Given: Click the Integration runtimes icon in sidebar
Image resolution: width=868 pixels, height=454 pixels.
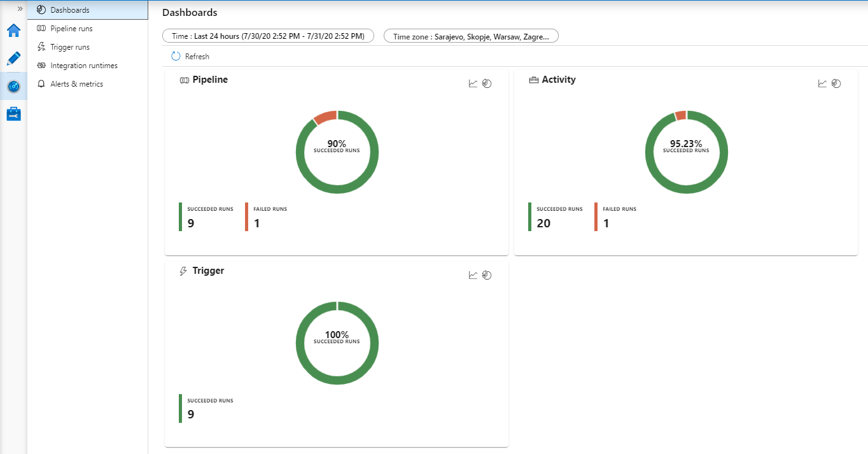Looking at the screenshot, I should click(x=41, y=66).
